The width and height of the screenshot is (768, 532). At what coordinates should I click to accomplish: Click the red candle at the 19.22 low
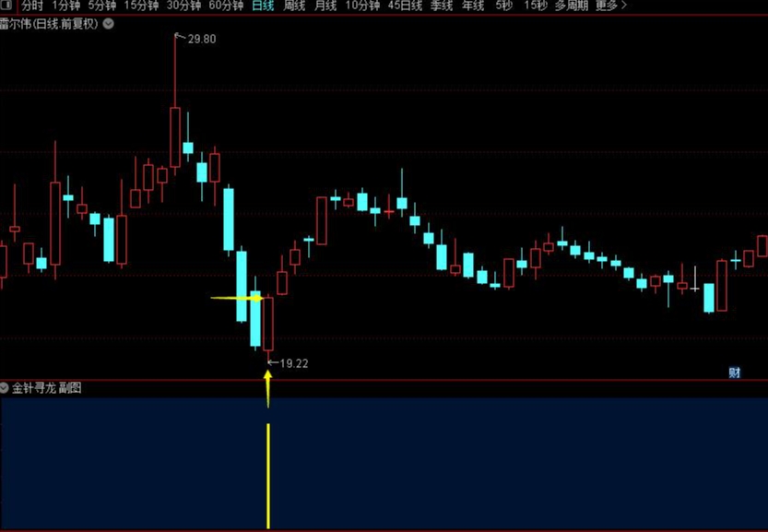coord(268,325)
